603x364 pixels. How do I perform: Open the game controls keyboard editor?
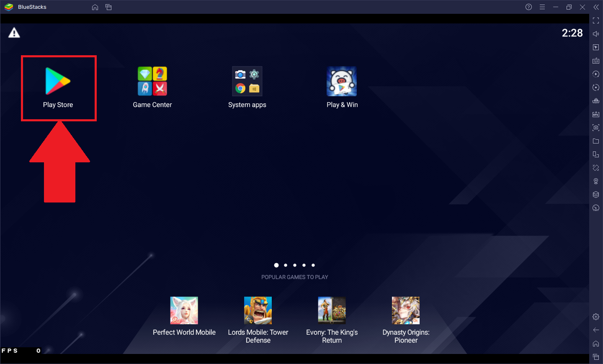[596, 61]
